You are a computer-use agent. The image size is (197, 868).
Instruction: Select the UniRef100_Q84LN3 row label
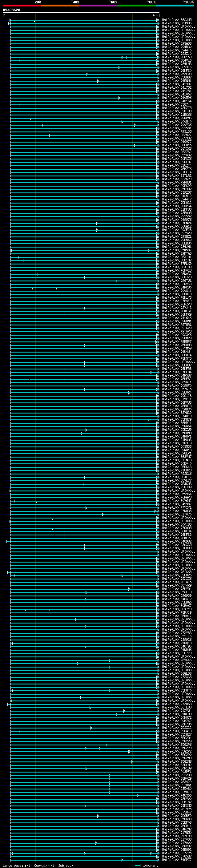click(177, 64)
